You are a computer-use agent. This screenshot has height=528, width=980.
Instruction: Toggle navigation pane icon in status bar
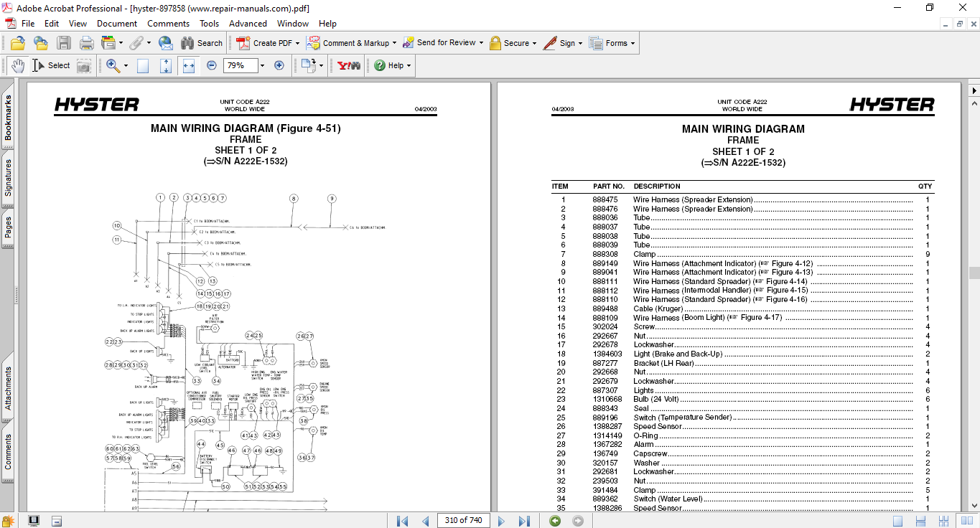pyautogui.click(x=57, y=521)
